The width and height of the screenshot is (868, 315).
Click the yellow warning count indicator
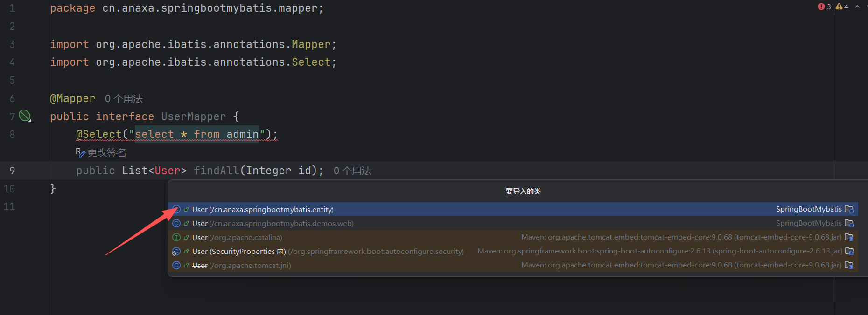pos(842,7)
